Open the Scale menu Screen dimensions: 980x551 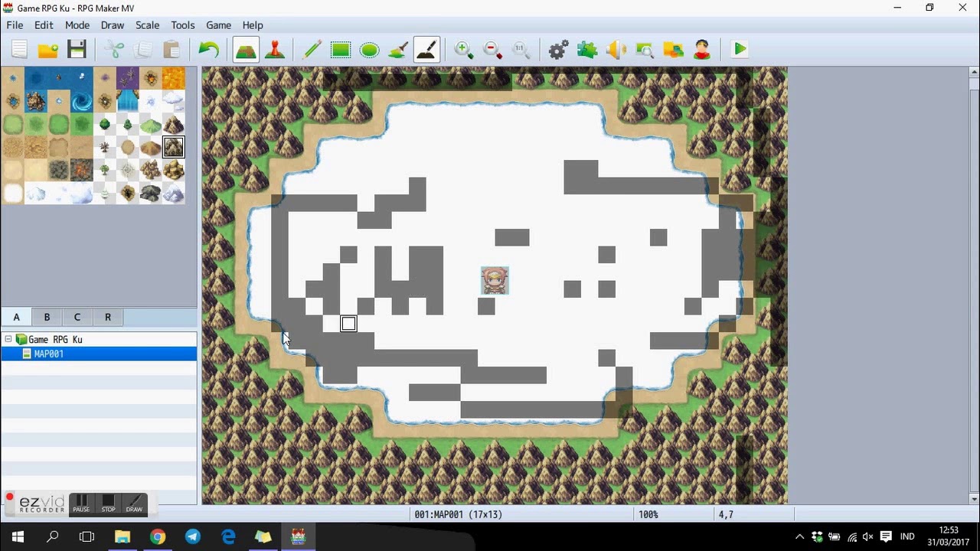(148, 25)
